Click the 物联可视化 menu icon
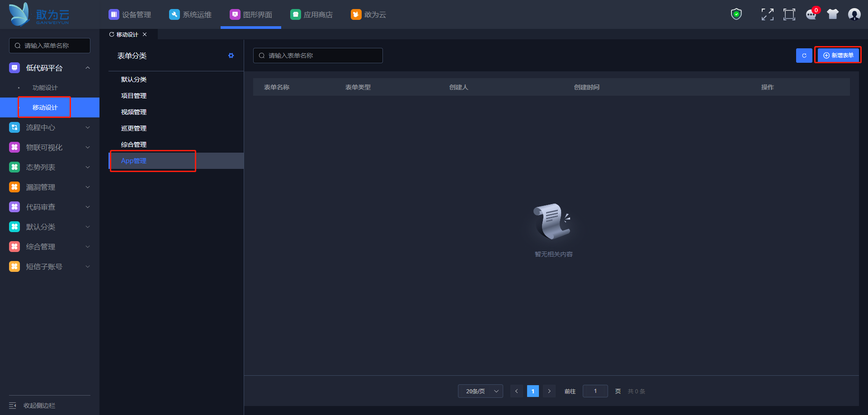This screenshot has width=868, height=415. 14,147
